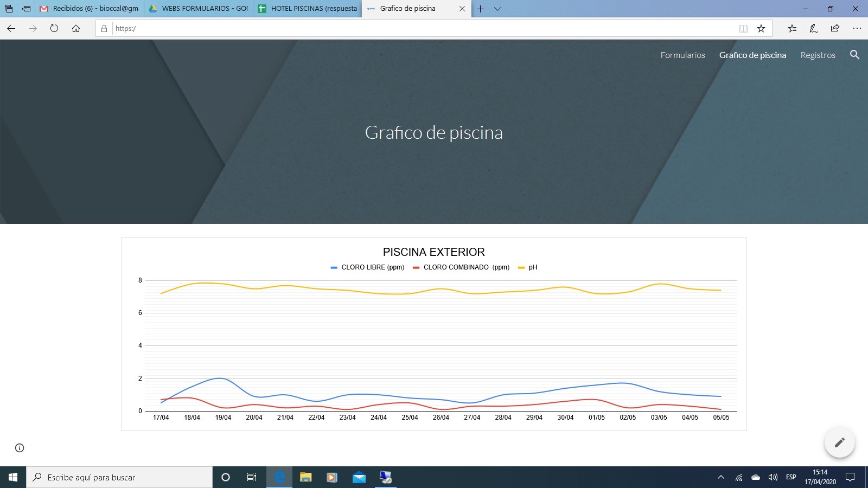Switch to the HOTEL PISCINAS tab
868x488 pixels.
click(308, 9)
